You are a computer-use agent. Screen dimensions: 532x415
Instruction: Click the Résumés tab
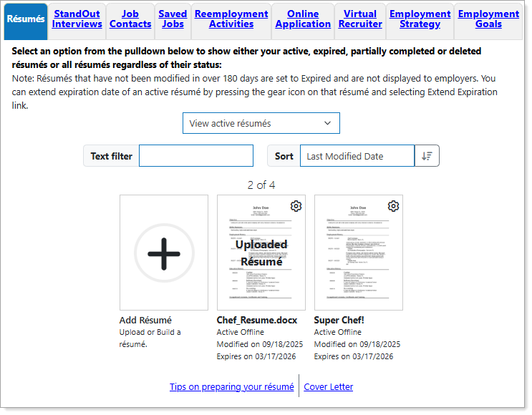coord(25,19)
